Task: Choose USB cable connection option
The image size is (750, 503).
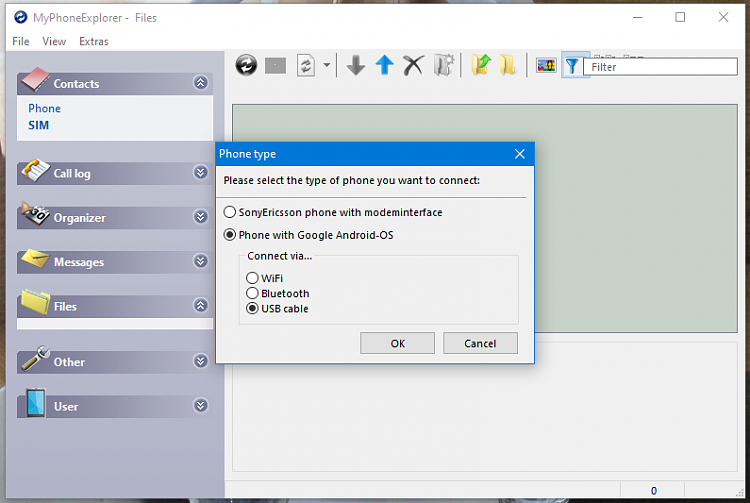Action: point(252,308)
